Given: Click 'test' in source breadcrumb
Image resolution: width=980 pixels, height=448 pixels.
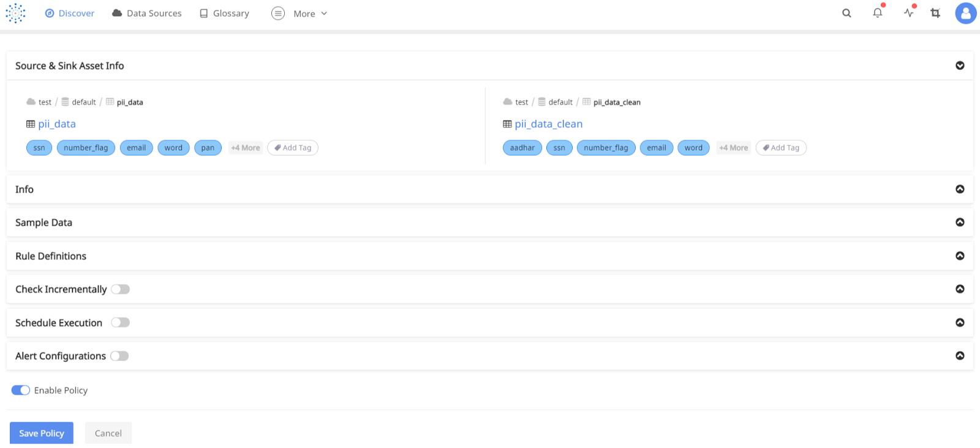Looking at the screenshot, I should pos(45,102).
